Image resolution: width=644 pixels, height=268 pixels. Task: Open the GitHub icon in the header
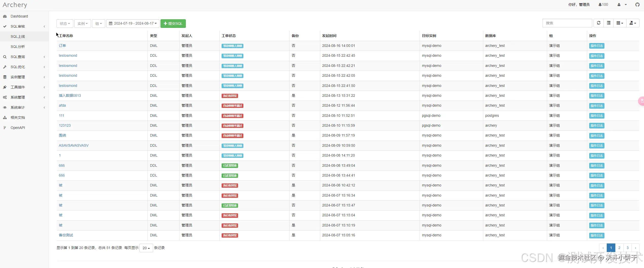click(x=637, y=5)
